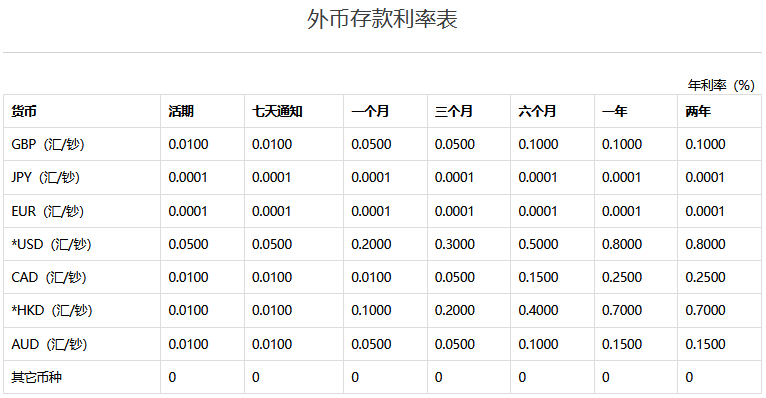The image size is (766, 398).
Task: Click the CAD (汇/钞) row label
Action: 49,277
